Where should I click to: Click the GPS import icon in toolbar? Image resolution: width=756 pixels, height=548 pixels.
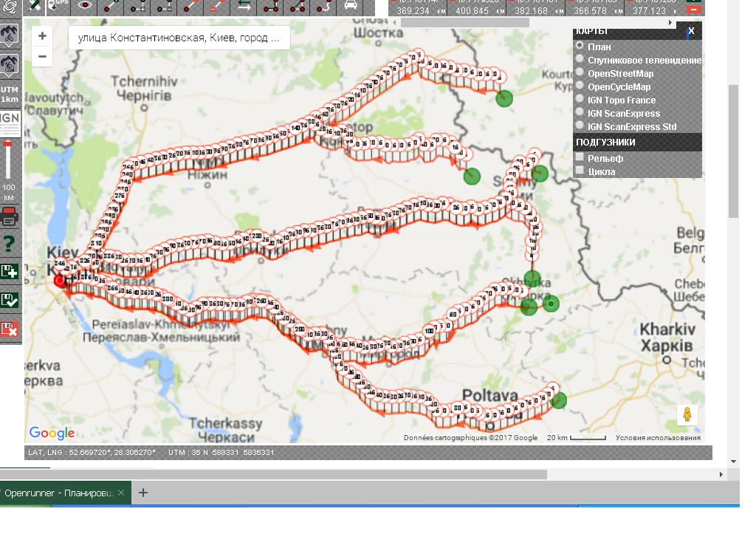58,6
